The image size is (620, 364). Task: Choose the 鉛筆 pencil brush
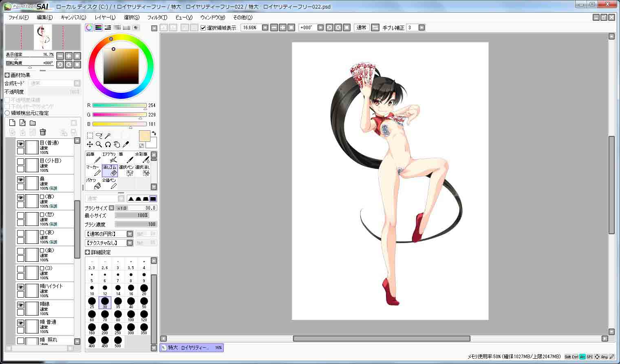(x=93, y=158)
